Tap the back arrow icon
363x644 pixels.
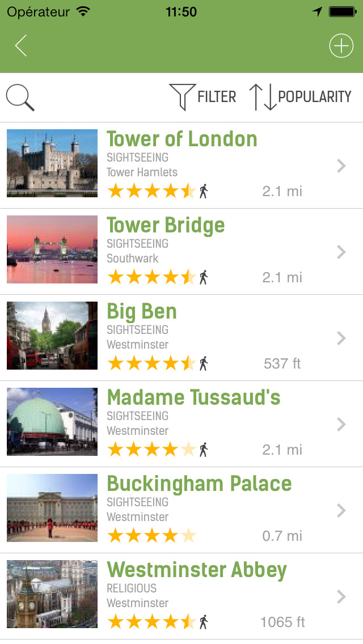(x=21, y=46)
